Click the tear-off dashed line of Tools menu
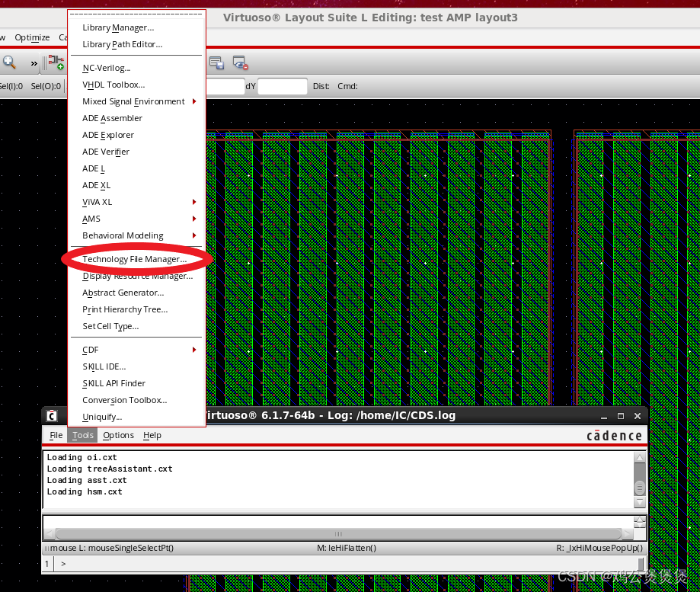This screenshot has width=700, height=592. (136, 14)
